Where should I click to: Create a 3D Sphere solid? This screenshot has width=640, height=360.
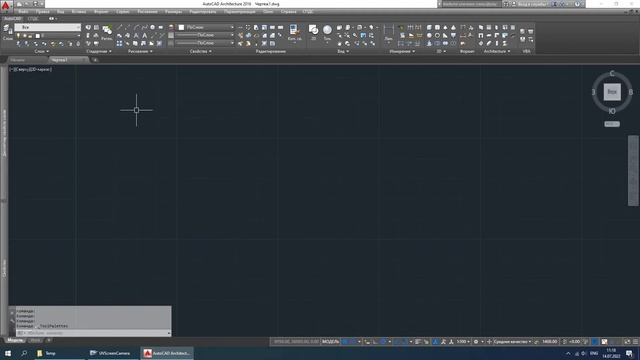tap(429, 36)
